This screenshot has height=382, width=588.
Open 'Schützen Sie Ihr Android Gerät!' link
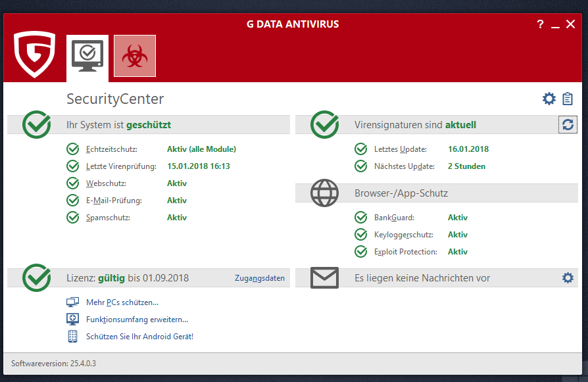[139, 337]
